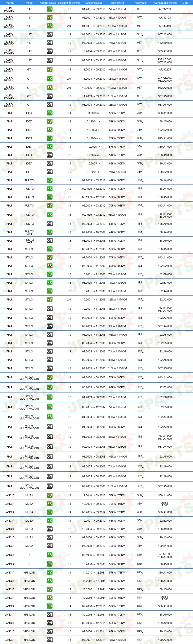Screen dimensions: 193x644
Task: Select production years 05.2005 -> 11.2006
Action: pos(94,283)
